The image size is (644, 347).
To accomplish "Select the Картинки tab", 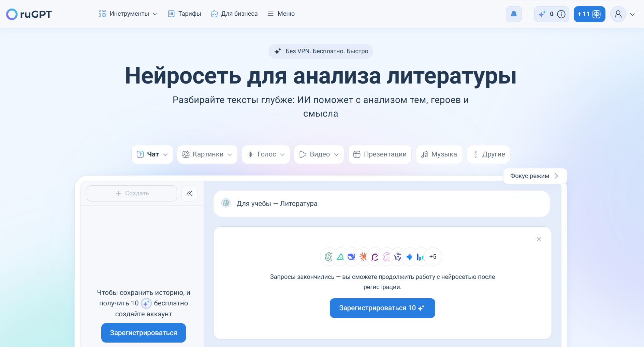I will point(207,154).
